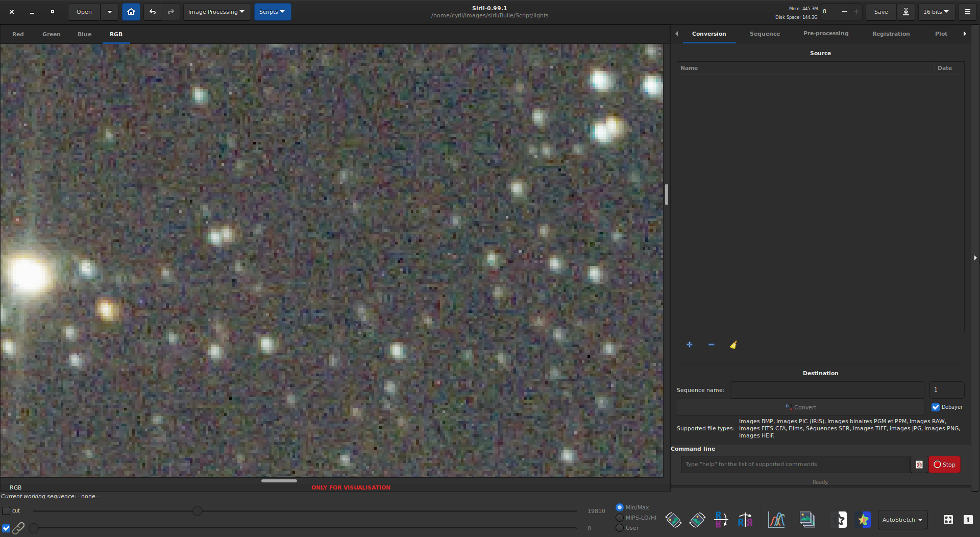Click the start index field showing 1
The width and height of the screenshot is (980, 537).
(947, 390)
